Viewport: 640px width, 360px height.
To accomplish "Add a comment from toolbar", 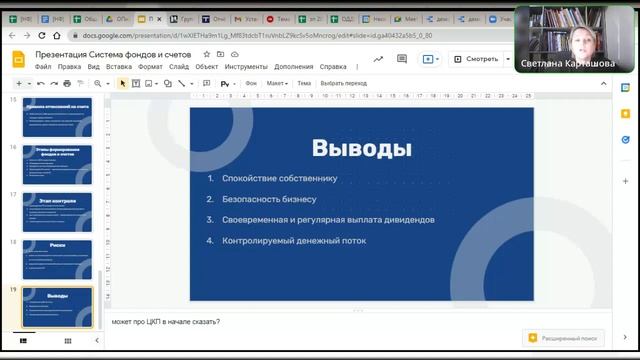I will (207, 83).
